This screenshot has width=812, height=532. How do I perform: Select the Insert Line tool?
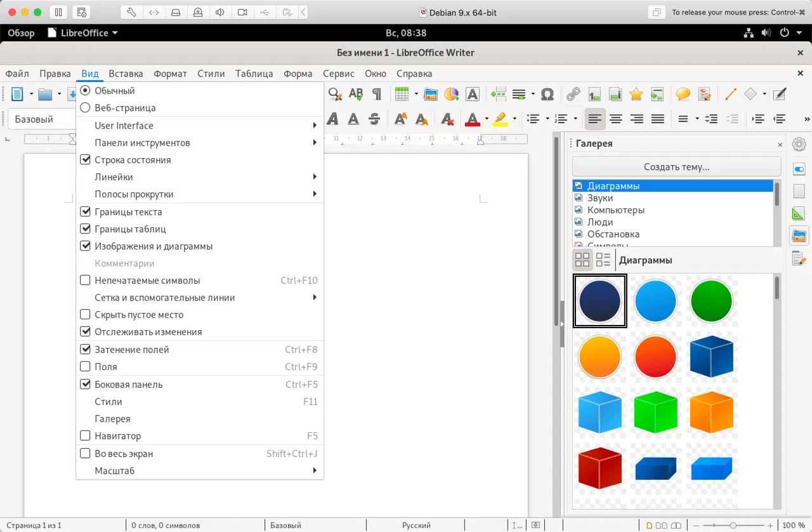click(730, 95)
